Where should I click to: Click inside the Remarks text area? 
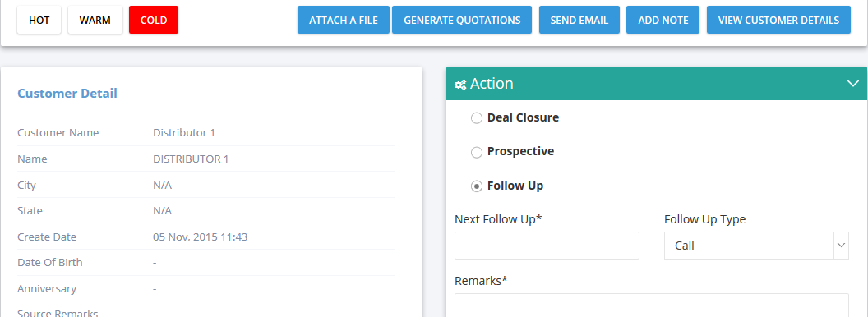[652, 306]
